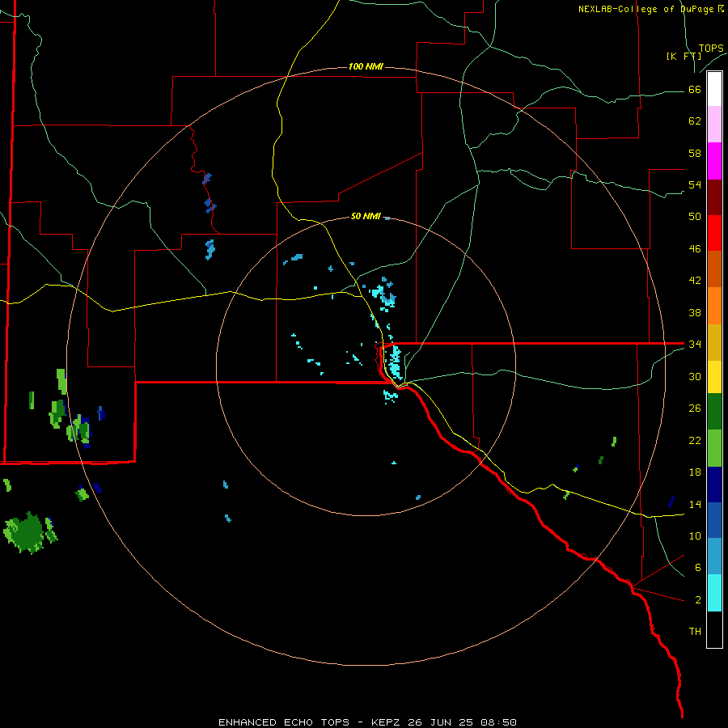Select the '10' scale label
The height and width of the screenshot is (728, 728).
pos(695,535)
